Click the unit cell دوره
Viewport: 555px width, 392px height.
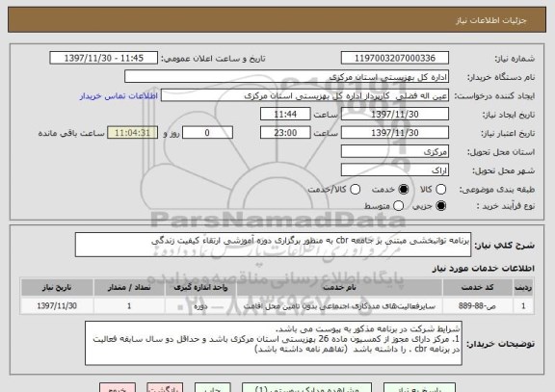pos(200,305)
